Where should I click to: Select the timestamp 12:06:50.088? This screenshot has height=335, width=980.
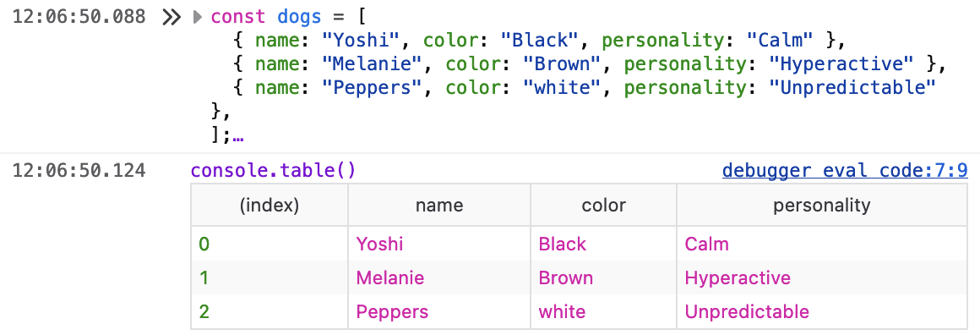coord(79,17)
